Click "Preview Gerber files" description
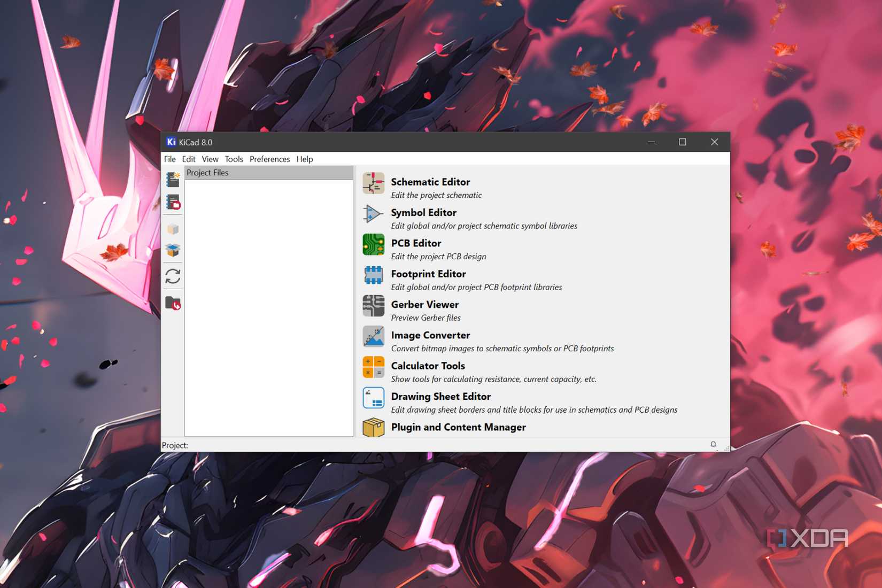This screenshot has height=588, width=882. click(x=426, y=318)
